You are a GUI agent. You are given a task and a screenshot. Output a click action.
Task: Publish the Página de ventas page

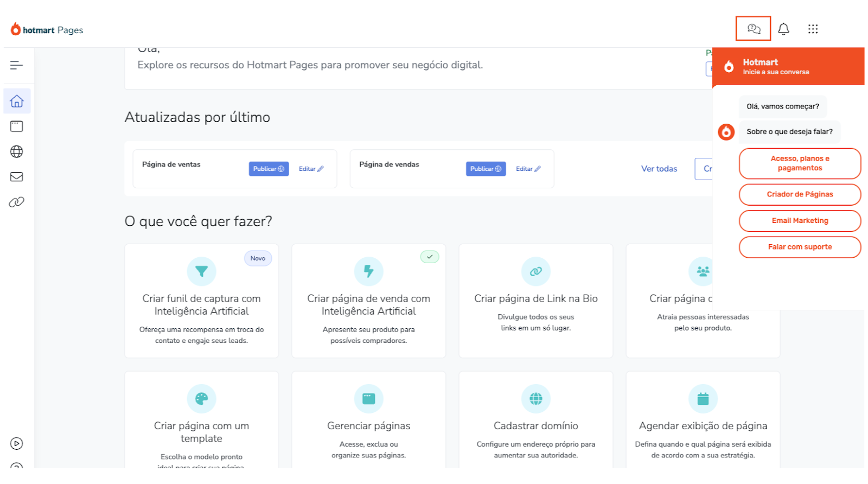[269, 169]
